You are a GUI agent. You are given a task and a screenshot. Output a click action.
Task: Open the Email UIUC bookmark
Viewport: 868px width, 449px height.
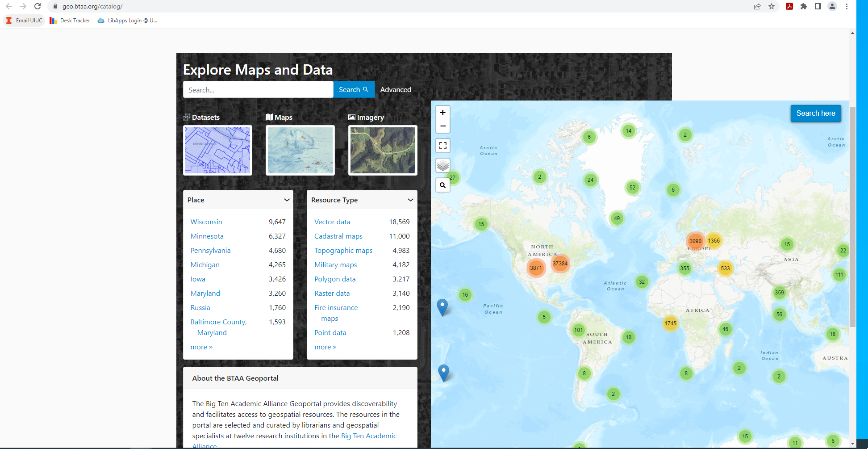click(24, 21)
